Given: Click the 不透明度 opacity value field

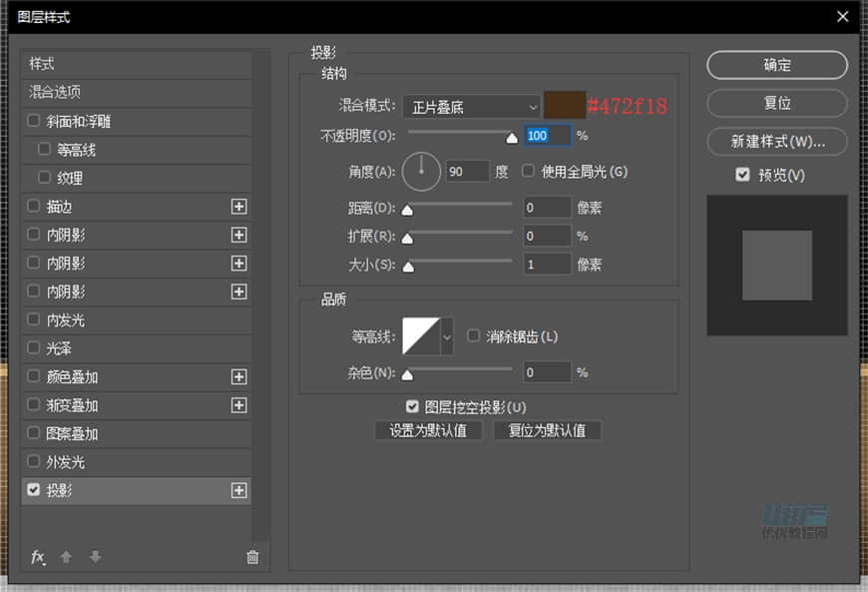Looking at the screenshot, I should tap(545, 136).
